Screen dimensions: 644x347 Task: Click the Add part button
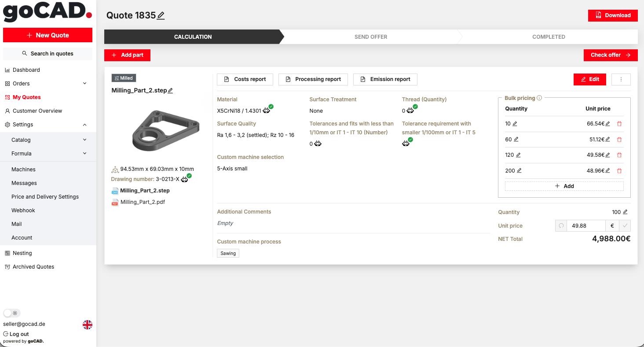pos(127,55)
